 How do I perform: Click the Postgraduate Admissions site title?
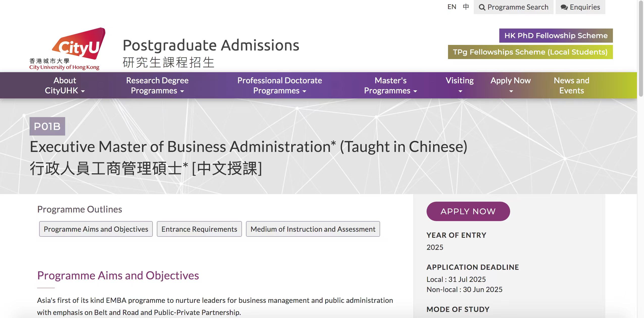(x=211, y=46)
